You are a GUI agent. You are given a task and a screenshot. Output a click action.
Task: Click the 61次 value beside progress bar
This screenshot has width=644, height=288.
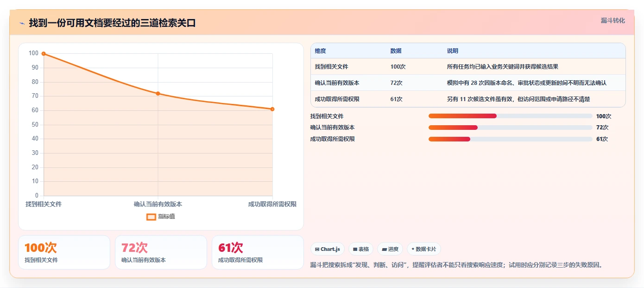click(602, 139)
